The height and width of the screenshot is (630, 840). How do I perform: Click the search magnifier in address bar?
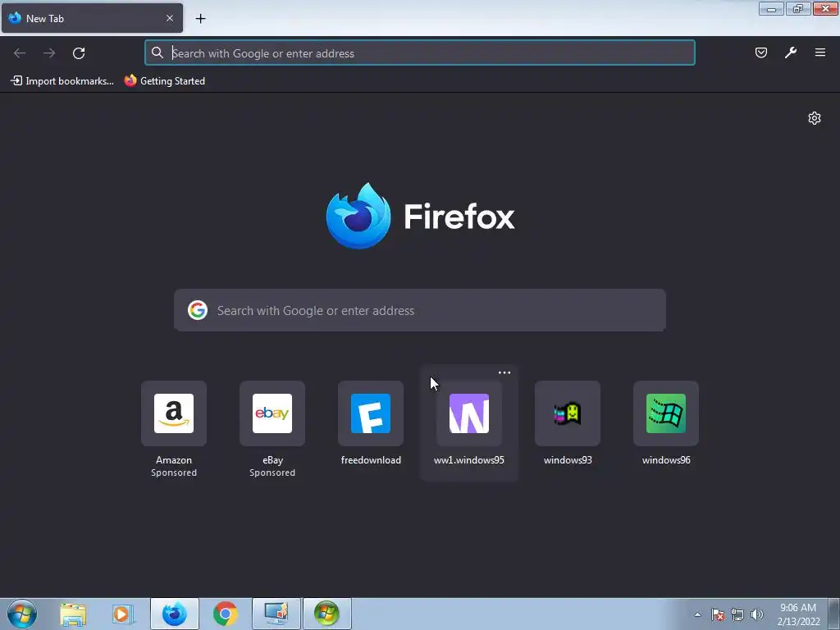tap(157, 52)
